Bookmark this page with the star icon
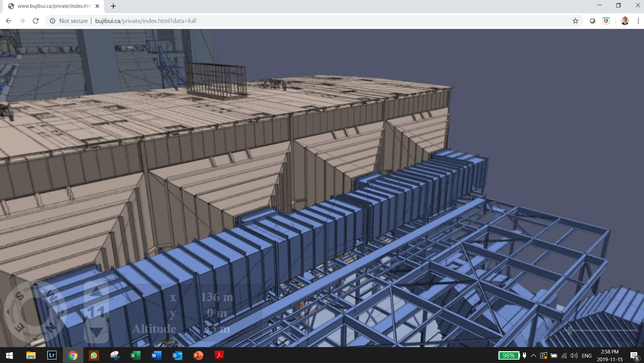 (575, 21)
